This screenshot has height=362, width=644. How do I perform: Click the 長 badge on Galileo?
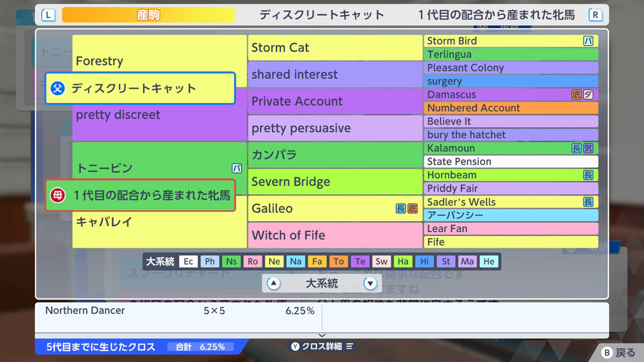pyautogui.click(x=401, y=208)
